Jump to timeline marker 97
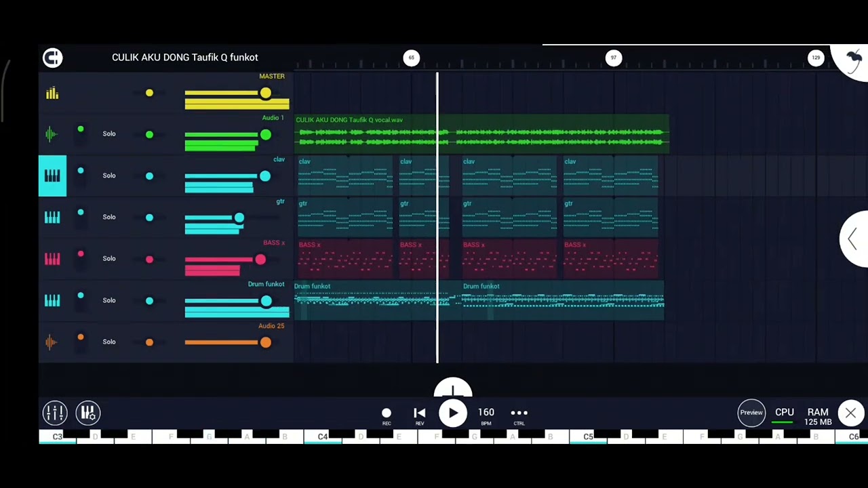868x488 pixels. [x=613, y=58]
